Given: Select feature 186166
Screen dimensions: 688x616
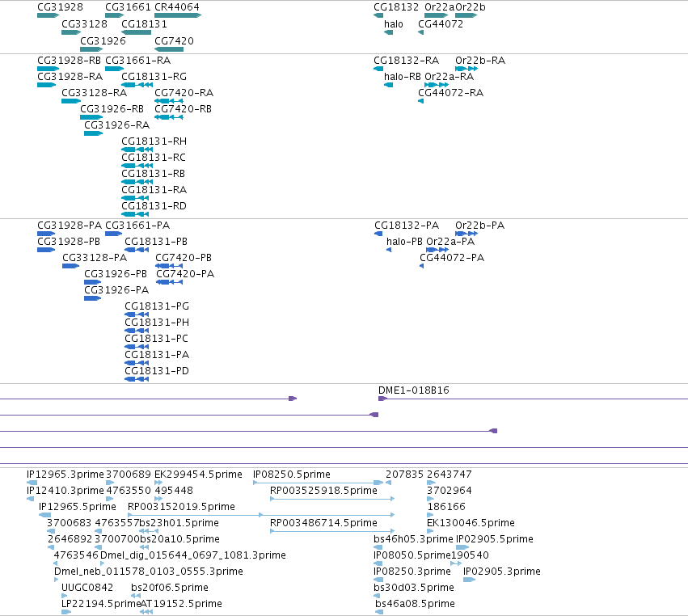Looking at the screenshot, I should [430, 515].
